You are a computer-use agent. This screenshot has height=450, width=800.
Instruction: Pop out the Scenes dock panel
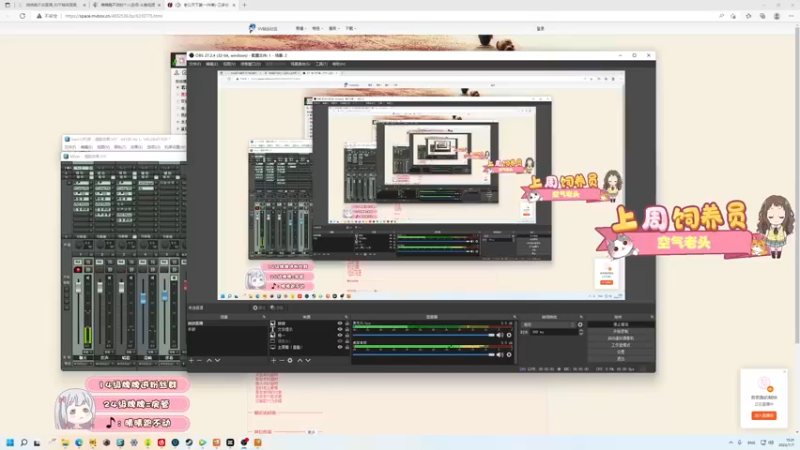[x=264, y=317]
